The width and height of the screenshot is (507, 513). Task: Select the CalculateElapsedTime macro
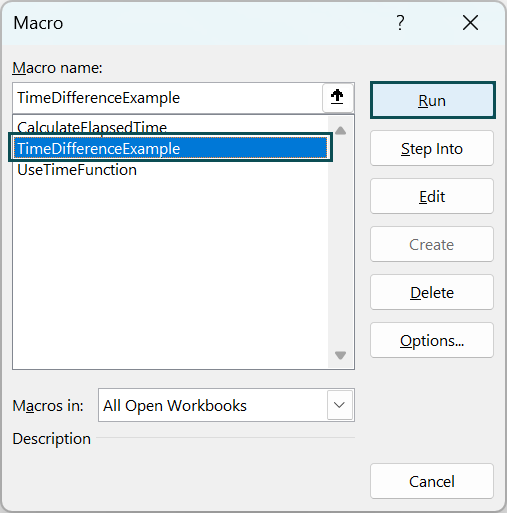coord(92,127)
